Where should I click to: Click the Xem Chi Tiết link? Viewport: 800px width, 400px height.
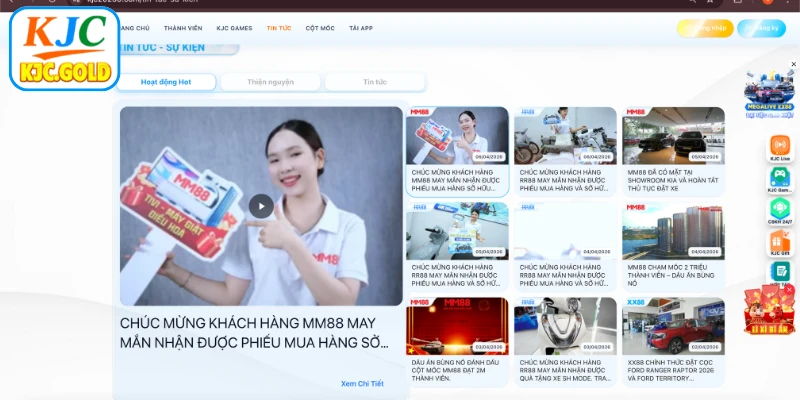[x=362, y=384]
